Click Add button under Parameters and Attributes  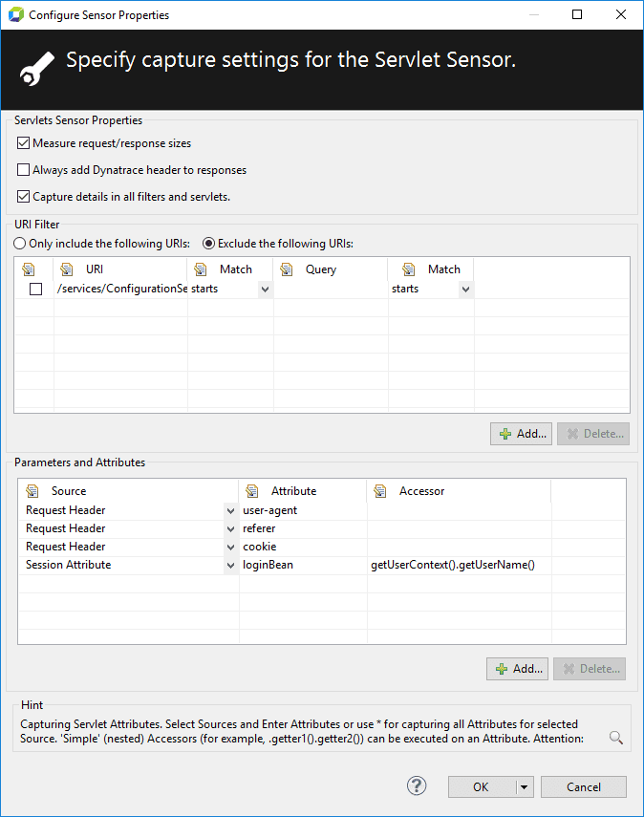517,669
